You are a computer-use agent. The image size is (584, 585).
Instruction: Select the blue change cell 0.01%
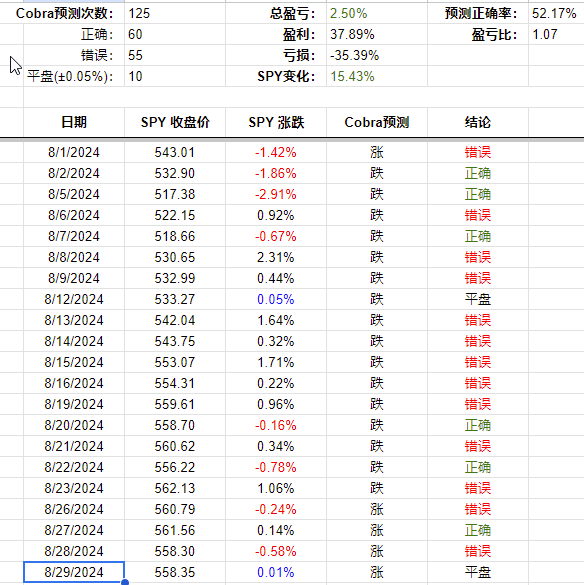pos(276,572)
